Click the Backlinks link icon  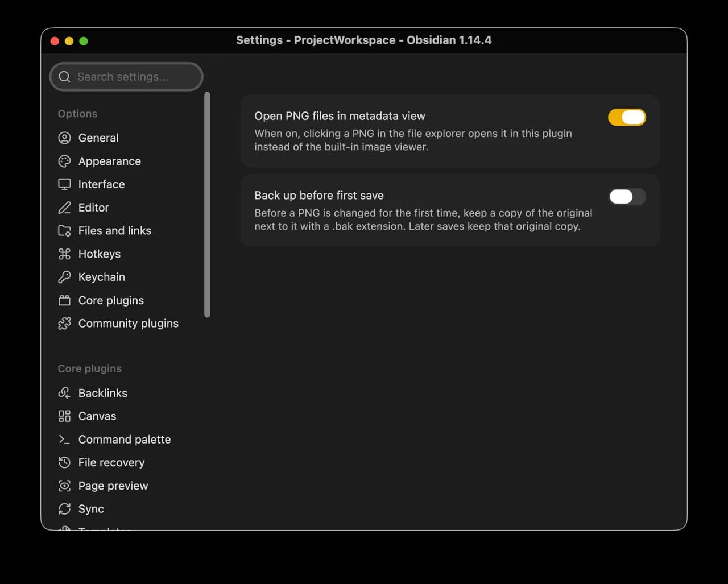pyautogui.click(x=64, y=393)
